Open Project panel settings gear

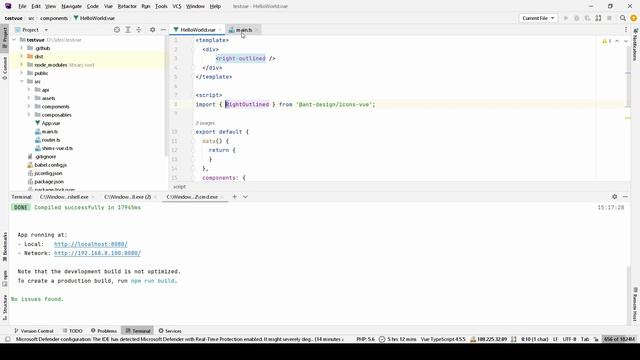tap(153, 30)
